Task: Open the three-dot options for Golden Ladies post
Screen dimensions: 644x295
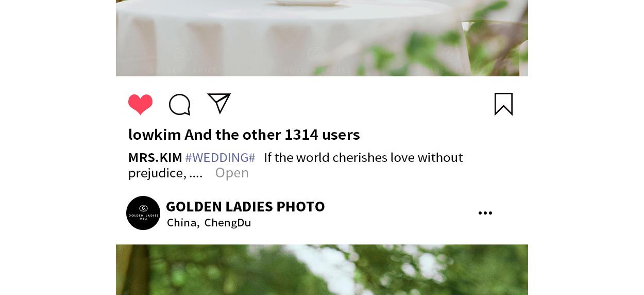Action: [485, 213]
